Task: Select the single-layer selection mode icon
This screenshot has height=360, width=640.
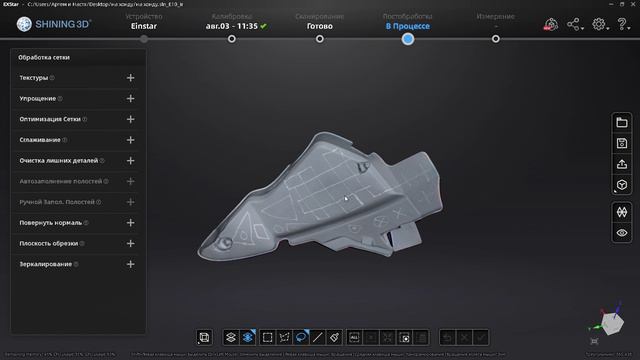Action: click(231, 338)
